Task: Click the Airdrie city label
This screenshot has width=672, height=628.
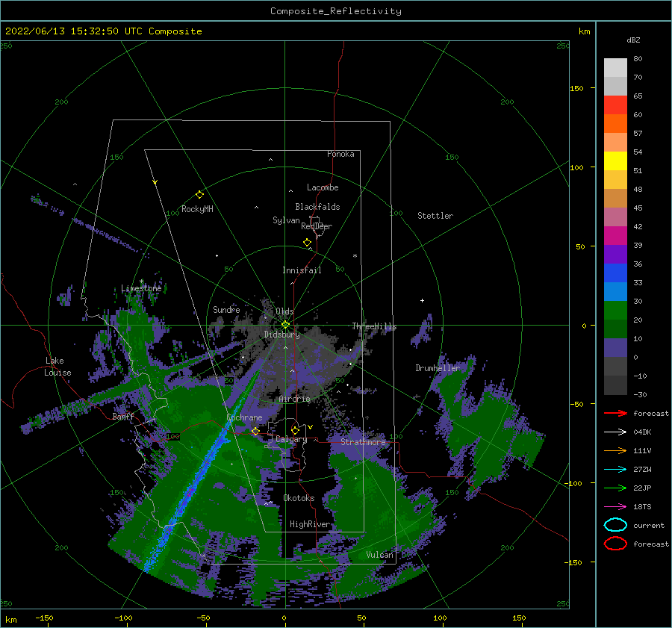Action: [294, 399]
